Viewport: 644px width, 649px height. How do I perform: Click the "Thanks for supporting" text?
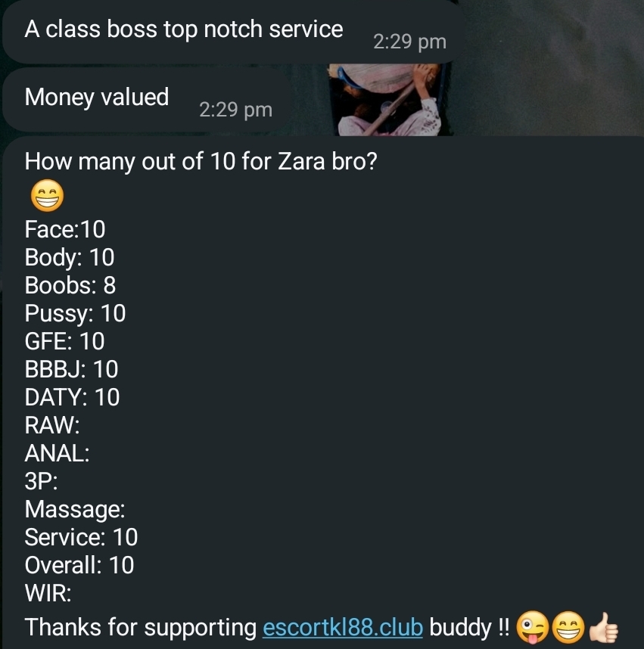[x=141, y=627]
